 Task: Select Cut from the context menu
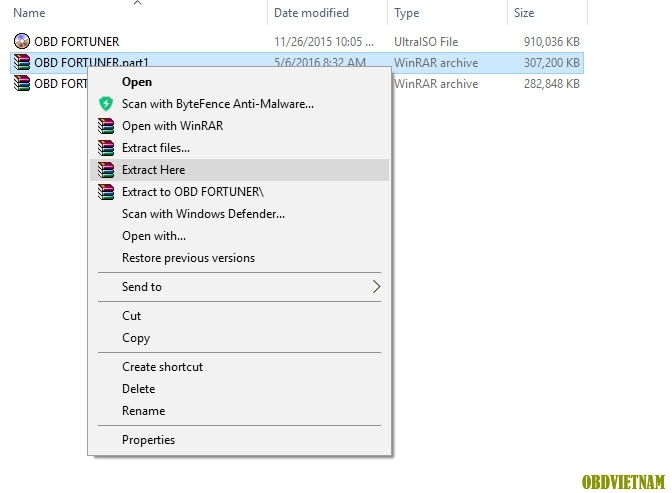point(131,316)
